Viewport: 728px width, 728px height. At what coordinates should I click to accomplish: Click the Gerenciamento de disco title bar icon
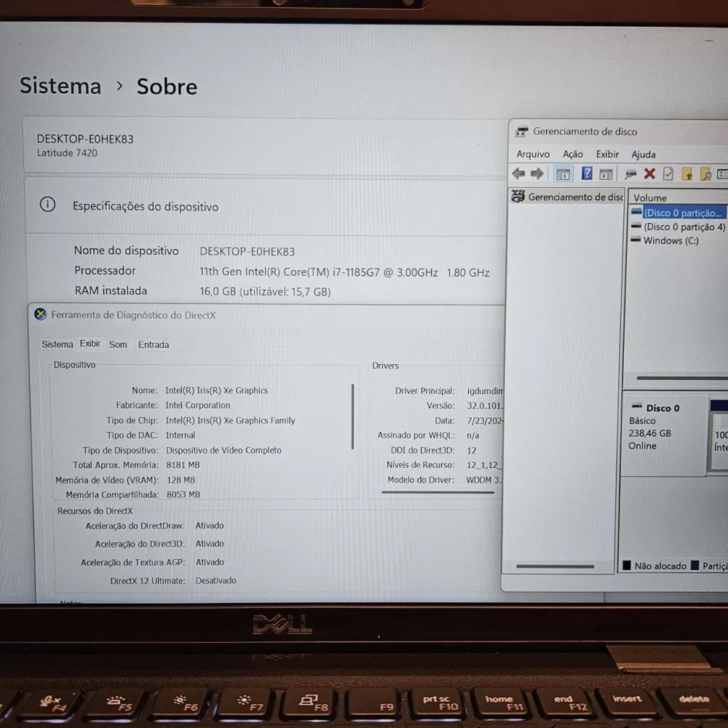521,132
